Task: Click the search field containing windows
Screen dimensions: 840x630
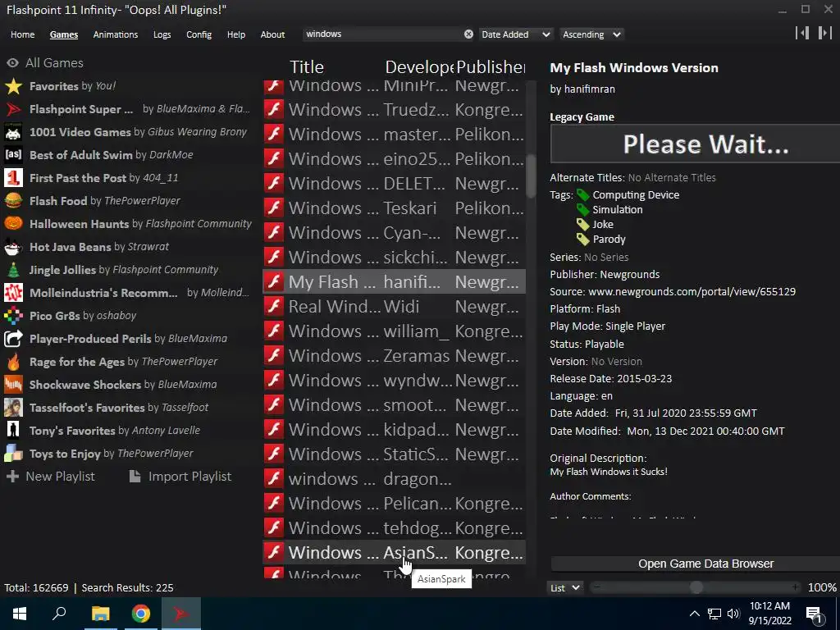Action: pos(383,34)
